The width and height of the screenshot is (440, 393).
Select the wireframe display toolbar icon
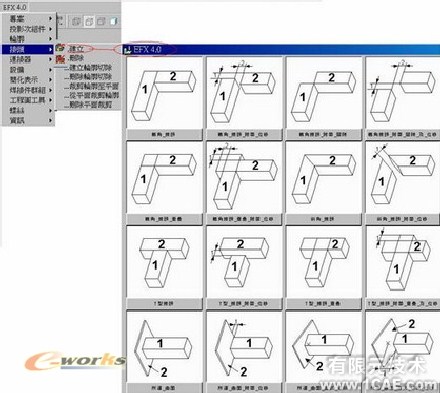coord(77,21)
